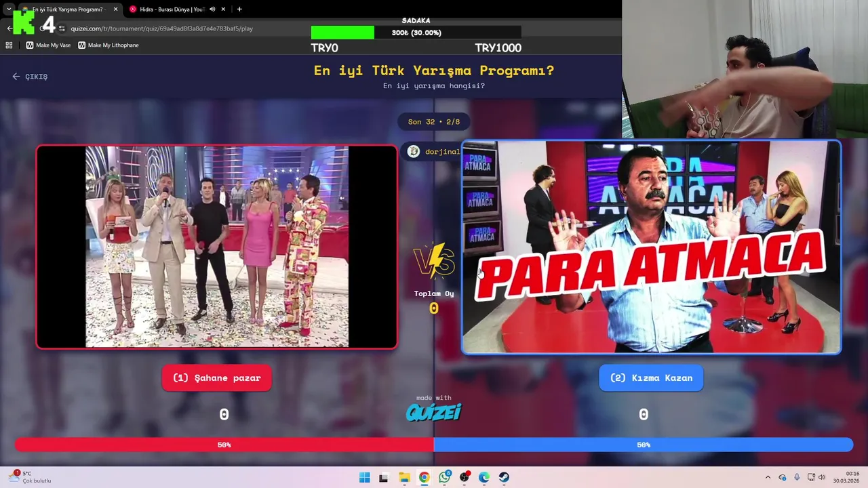Click the microphone tray icon
Image resolution: width=868 pixels, height=488 pixels.
(x=797, y=477)
